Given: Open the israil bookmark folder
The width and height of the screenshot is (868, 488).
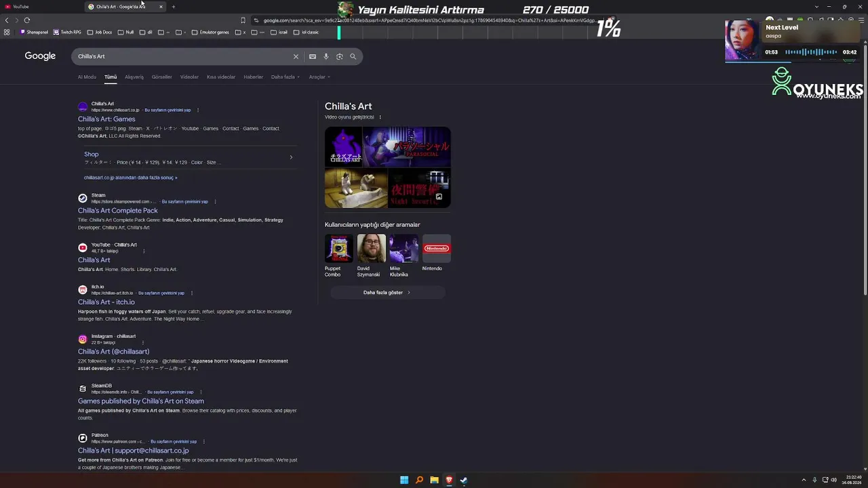Looking at the screenshot, I should [x=279, y=32].
